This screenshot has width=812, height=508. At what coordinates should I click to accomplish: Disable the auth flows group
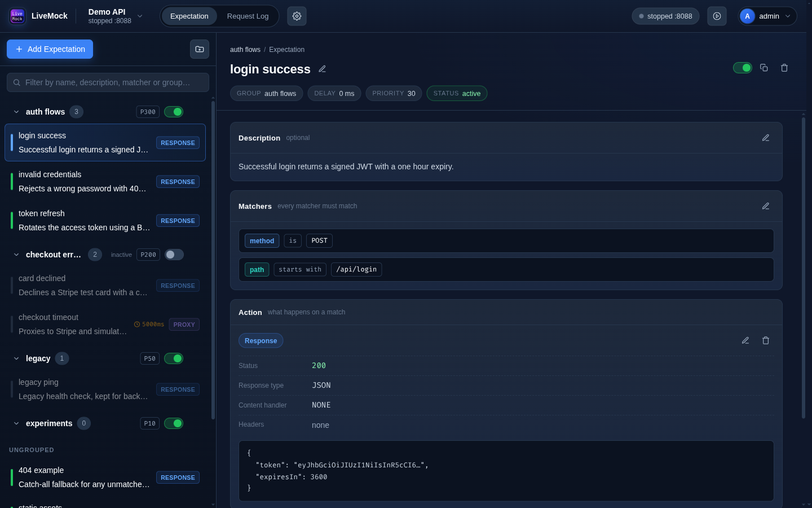pyautogui.click(x=174, y=112)
